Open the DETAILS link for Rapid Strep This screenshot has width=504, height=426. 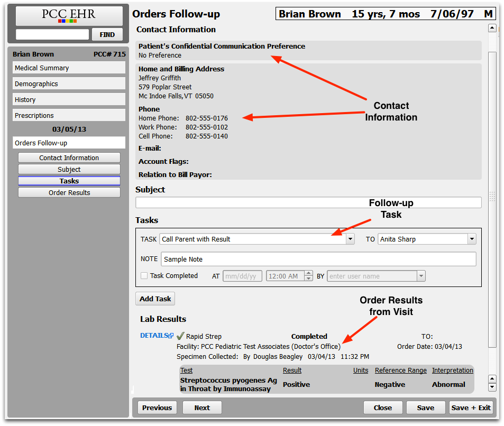[x=154, y=336]
